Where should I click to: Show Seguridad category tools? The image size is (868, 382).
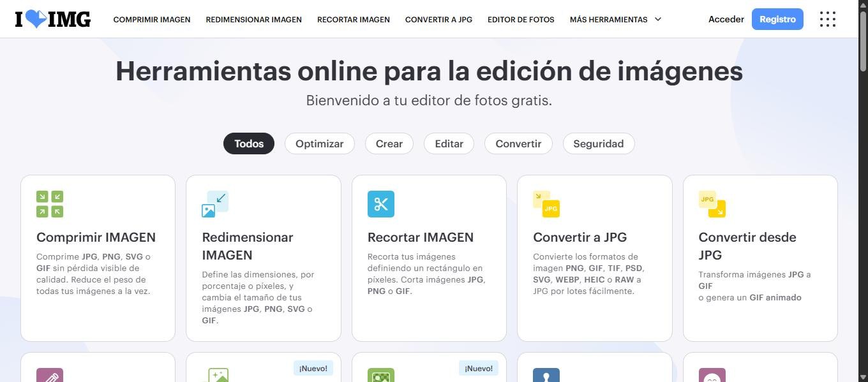599,143
